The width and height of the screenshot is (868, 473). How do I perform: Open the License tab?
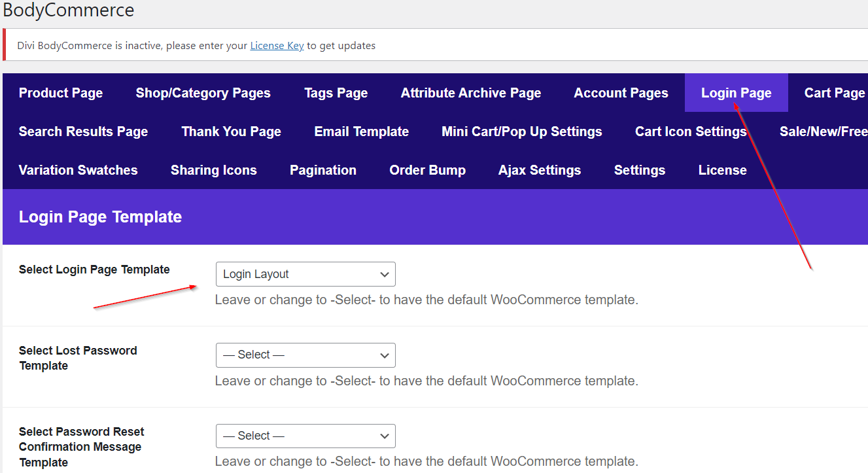(x=722, y=170)
